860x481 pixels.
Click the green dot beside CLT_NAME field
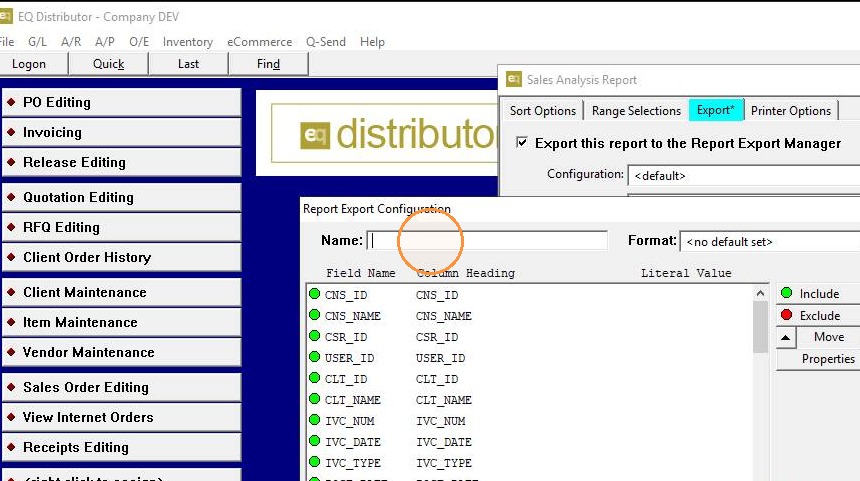click(x=314, y=399)
